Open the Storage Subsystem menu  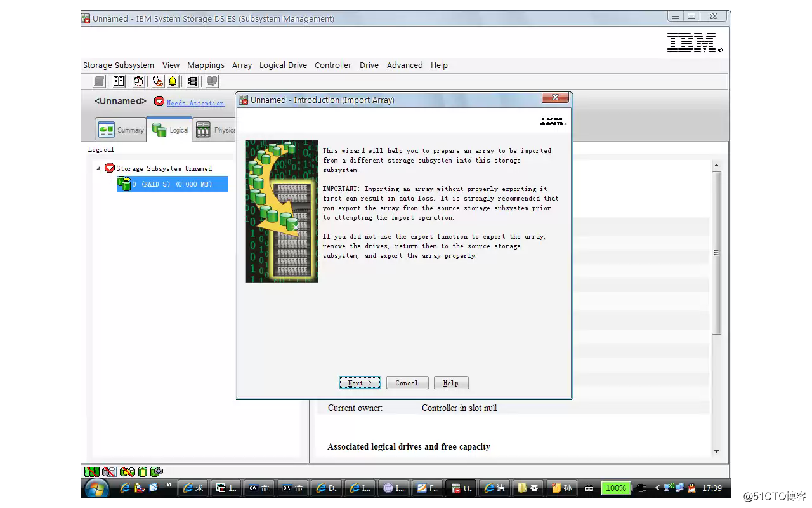(119, 65)
